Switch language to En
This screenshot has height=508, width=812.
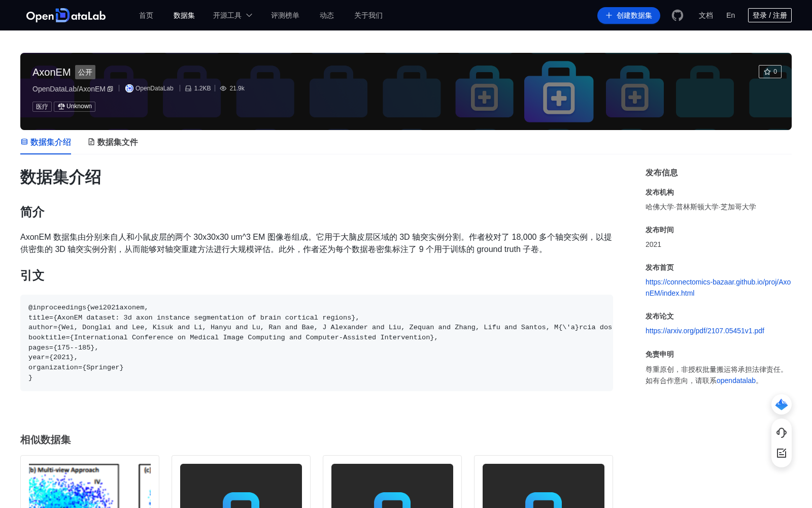click(731, 15)
